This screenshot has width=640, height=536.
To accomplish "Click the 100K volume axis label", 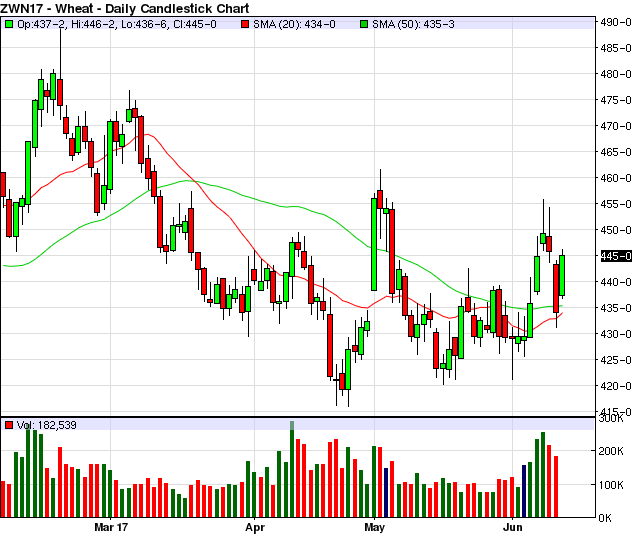I will tap(611, 485).
